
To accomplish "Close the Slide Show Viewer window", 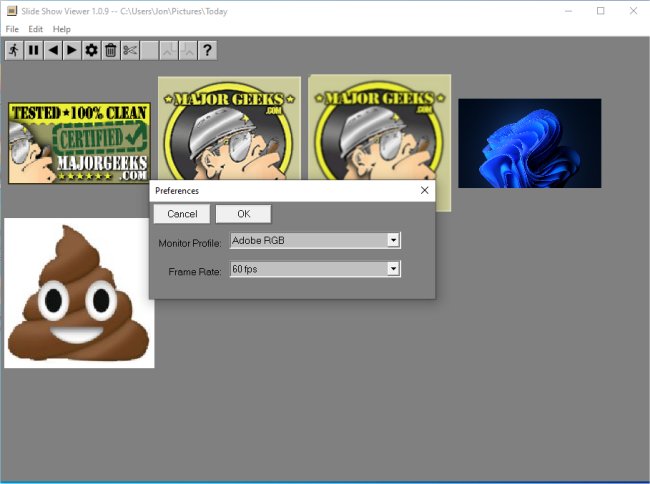I will 633,11.
